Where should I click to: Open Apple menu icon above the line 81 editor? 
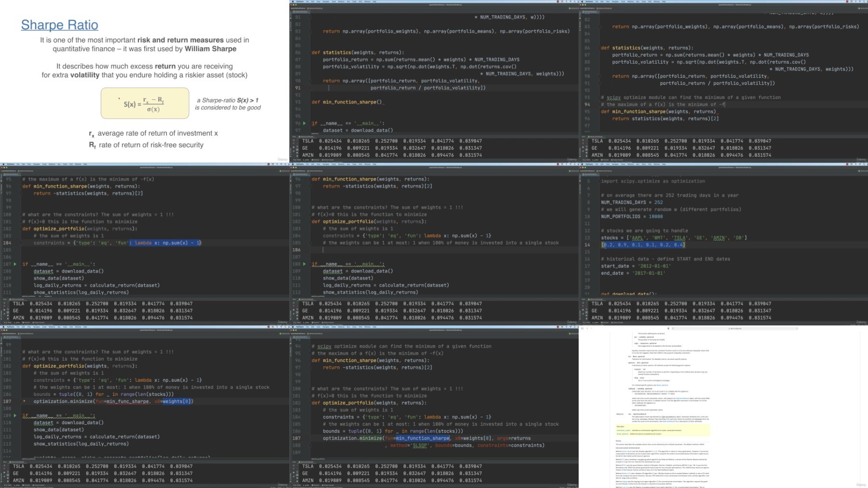point(292,1)
